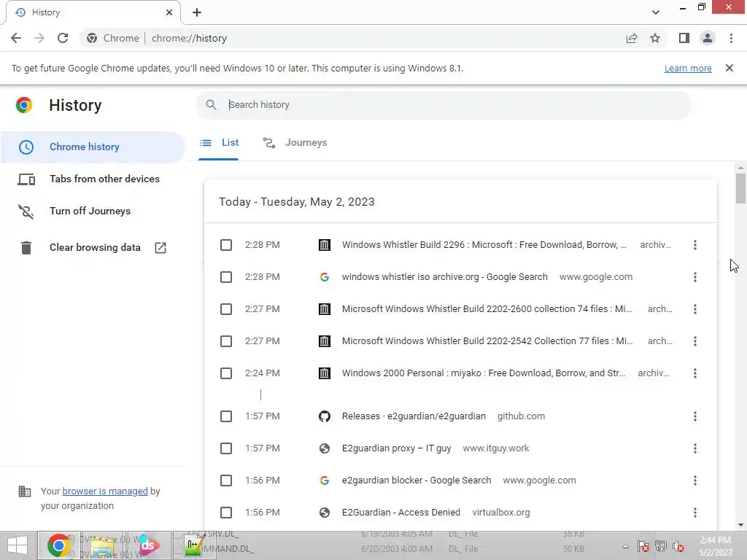This screenshot has width=747, height=560.
Task: Open the browser is managed link
Action: click(x=105, y=491)
